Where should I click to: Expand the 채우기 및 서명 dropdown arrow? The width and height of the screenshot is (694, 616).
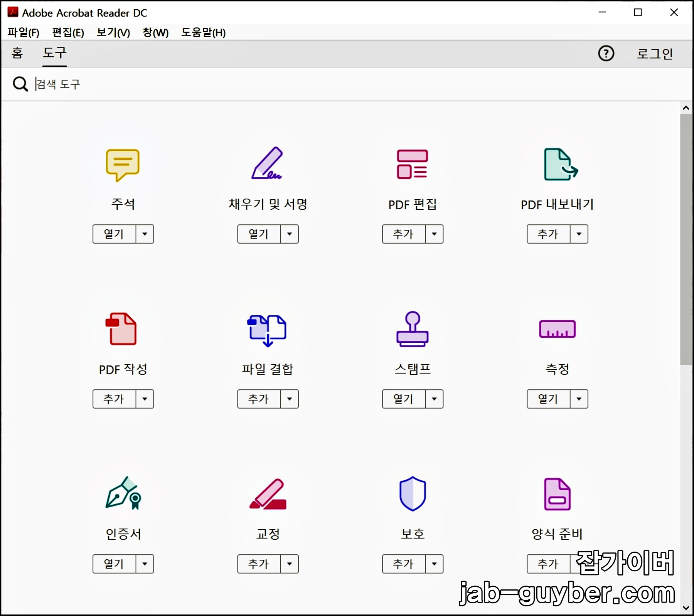(290, 234)
